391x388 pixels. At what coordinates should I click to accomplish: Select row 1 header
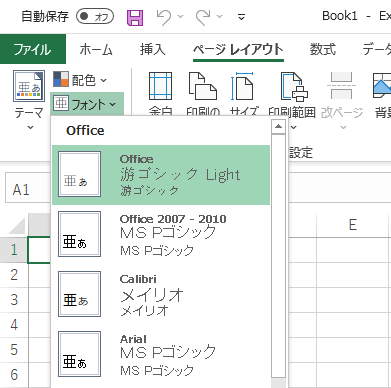tap(14, 250)
